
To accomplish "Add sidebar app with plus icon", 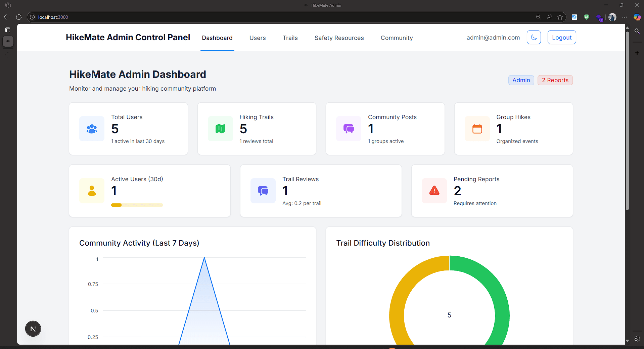I will pos(637,53).
